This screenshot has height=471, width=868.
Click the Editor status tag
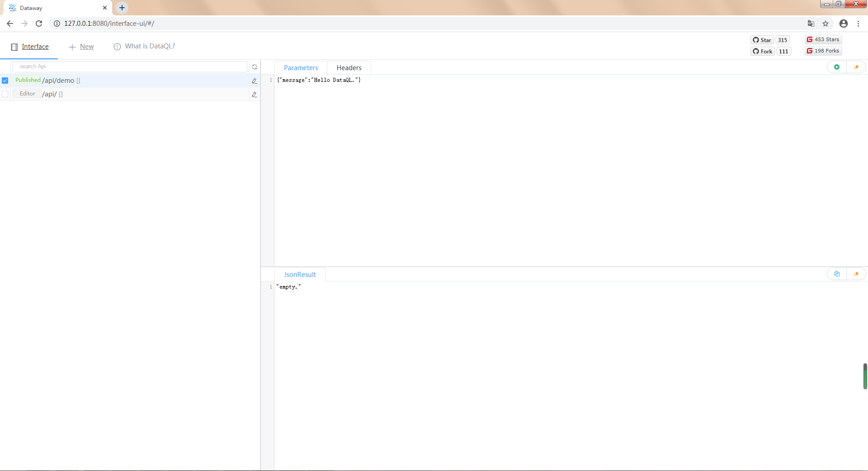click(x=27, y=94)
